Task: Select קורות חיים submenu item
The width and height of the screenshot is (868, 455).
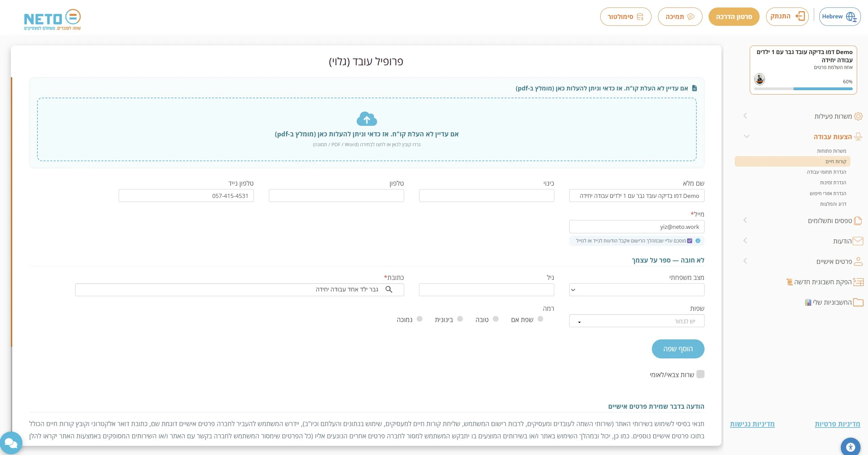Action: (793, 162)
